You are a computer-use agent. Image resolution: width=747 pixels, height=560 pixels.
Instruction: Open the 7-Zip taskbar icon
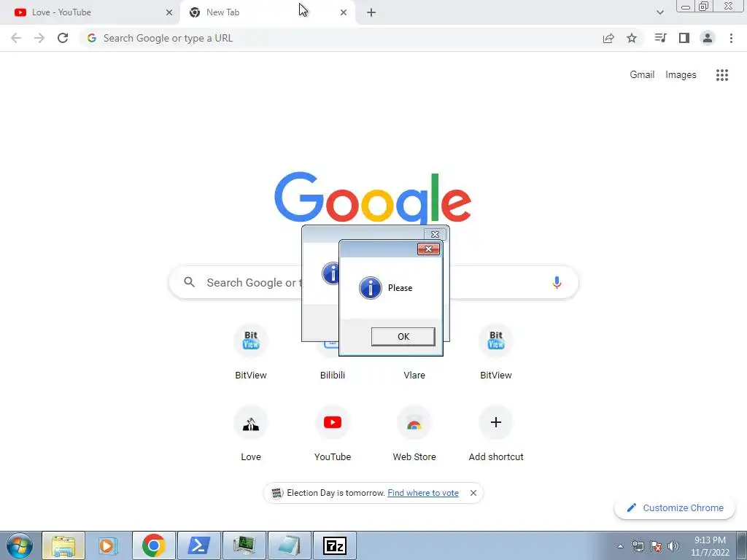334,545
